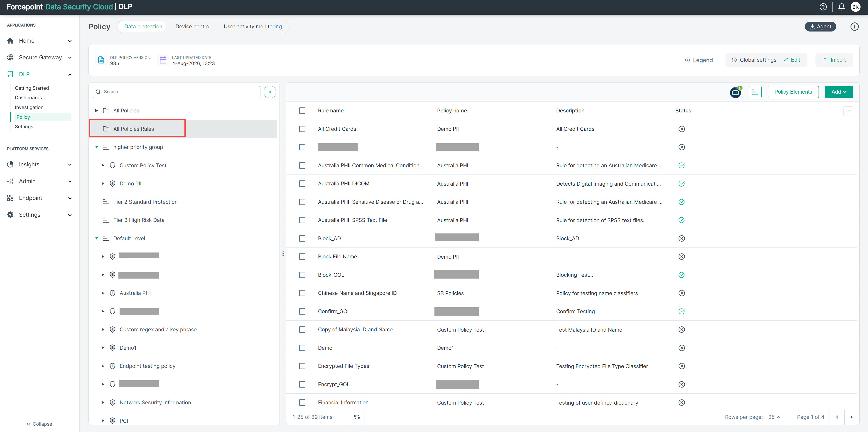Open the help question mark icon
Viewport: 868px width, 432px height.
click(823, 7)
